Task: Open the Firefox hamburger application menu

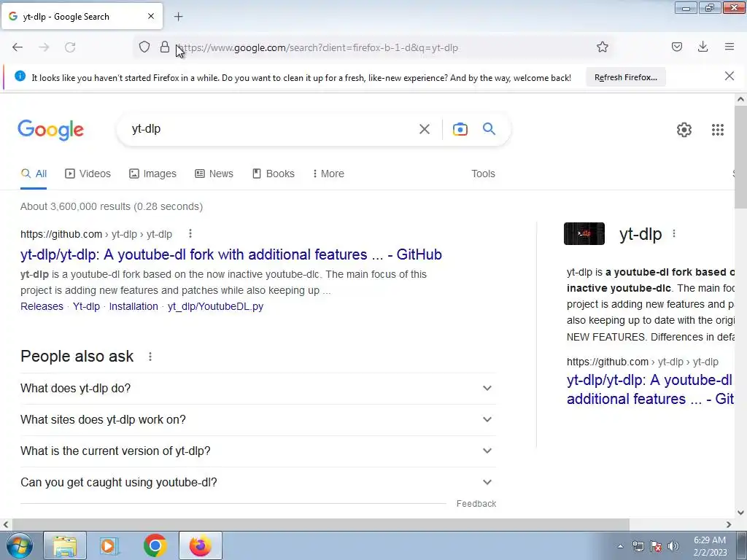Action: (x=729, y=47)
